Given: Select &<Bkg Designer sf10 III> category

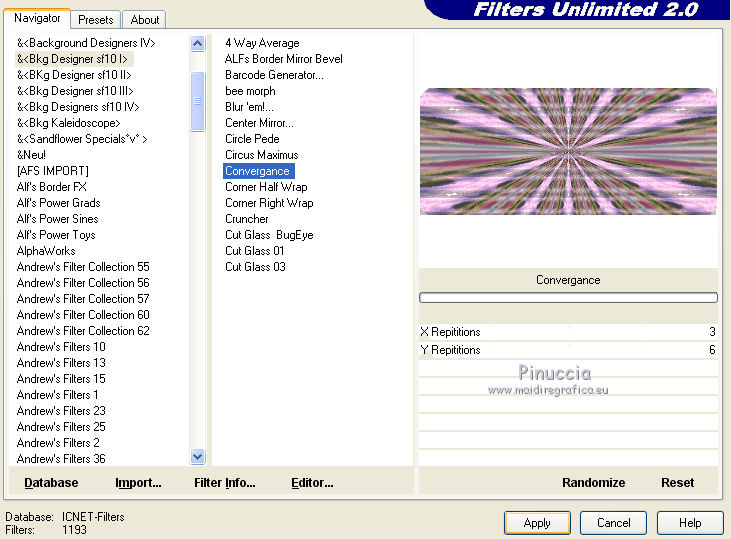Looking at the screenshot, I should (75, 91).
